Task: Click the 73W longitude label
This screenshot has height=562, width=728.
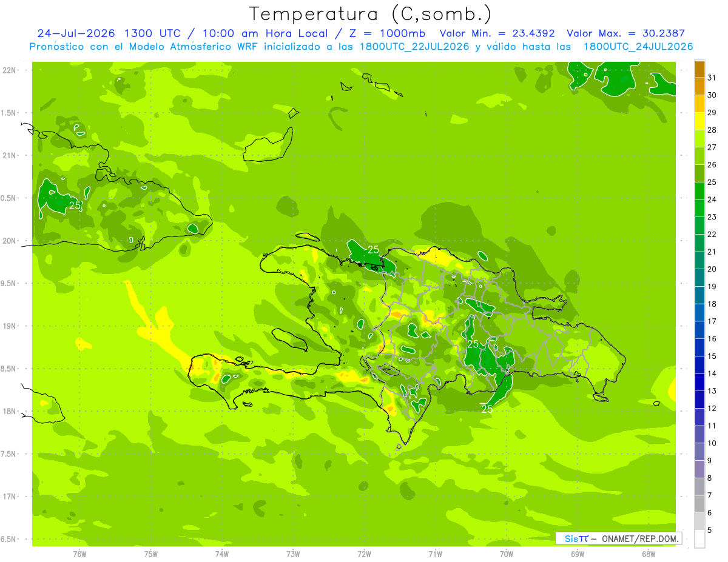Action: (x=293, y=554)
